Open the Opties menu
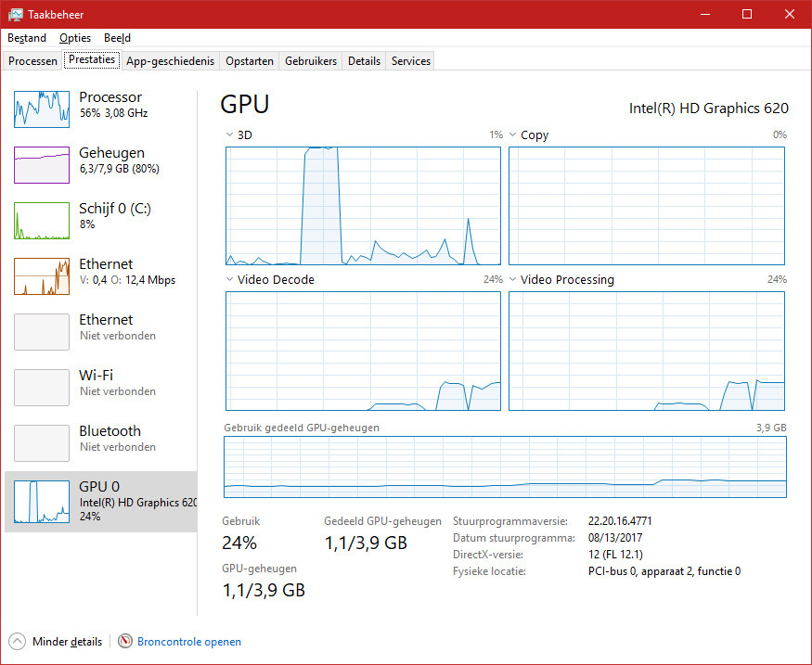Viewport: 812px width, 665px height. pyautogui.click(x=74, y=38)
